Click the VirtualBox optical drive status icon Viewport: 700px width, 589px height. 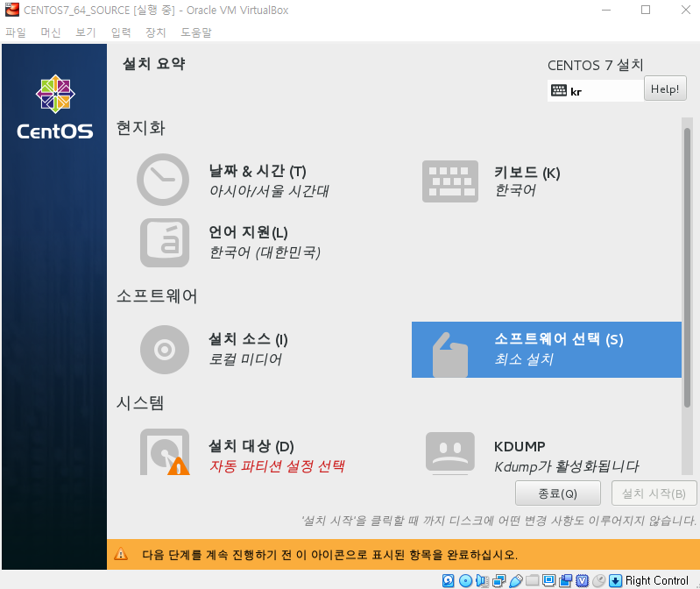click(465, 580)
